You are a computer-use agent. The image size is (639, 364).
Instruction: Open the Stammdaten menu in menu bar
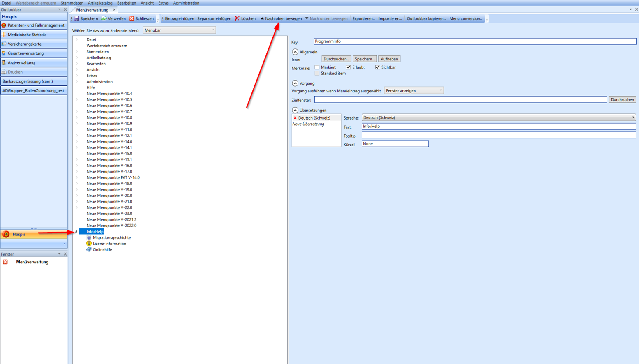[72, 3]
